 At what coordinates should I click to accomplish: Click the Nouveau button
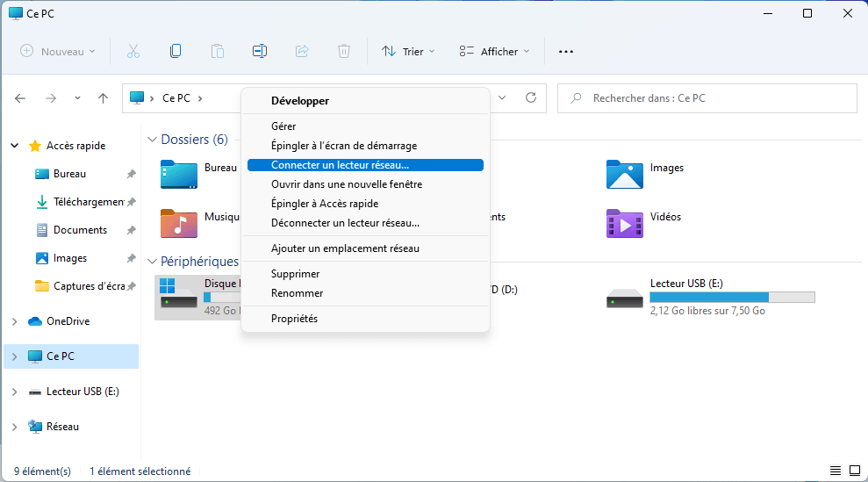coord(58,52)
